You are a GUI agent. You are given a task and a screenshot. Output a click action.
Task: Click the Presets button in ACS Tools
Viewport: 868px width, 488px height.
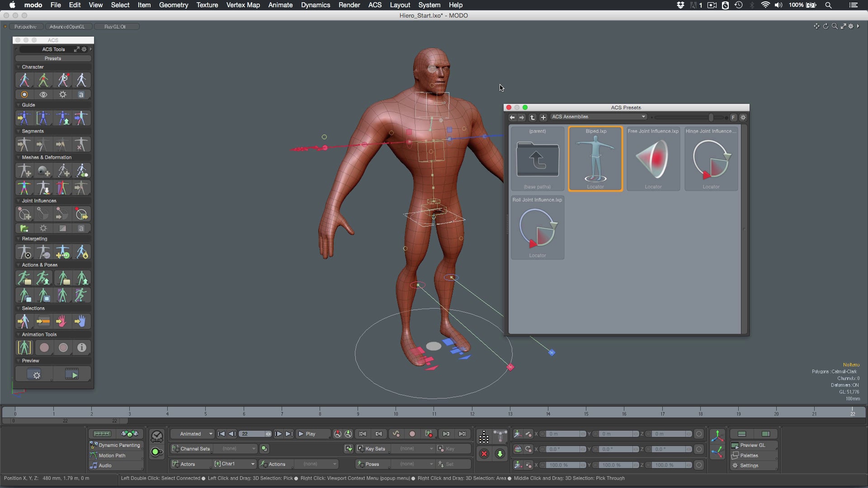(x=53, y=58)
